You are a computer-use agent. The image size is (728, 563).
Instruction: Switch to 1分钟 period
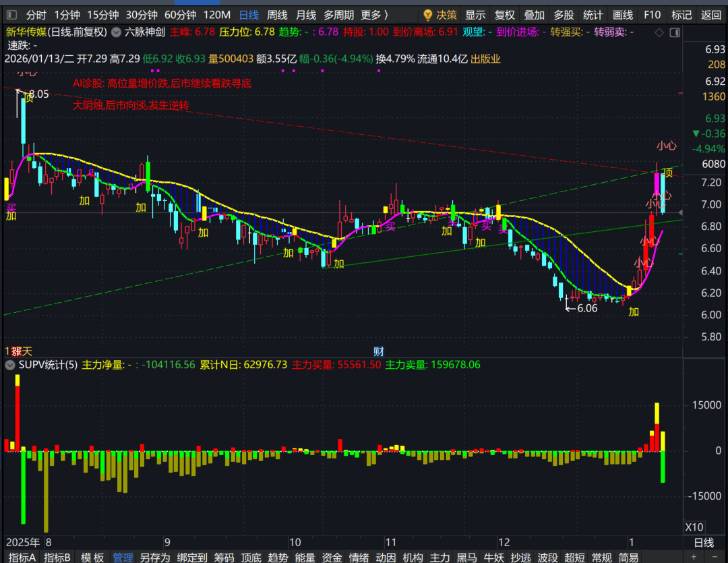67,16
